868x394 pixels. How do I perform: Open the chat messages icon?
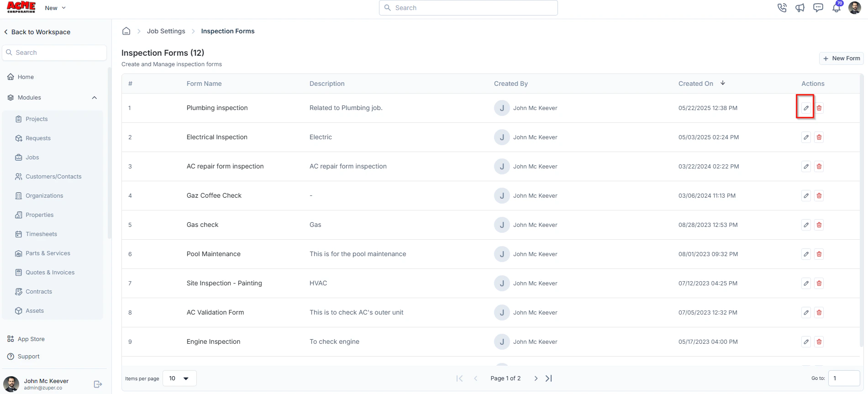click(818, 8)
